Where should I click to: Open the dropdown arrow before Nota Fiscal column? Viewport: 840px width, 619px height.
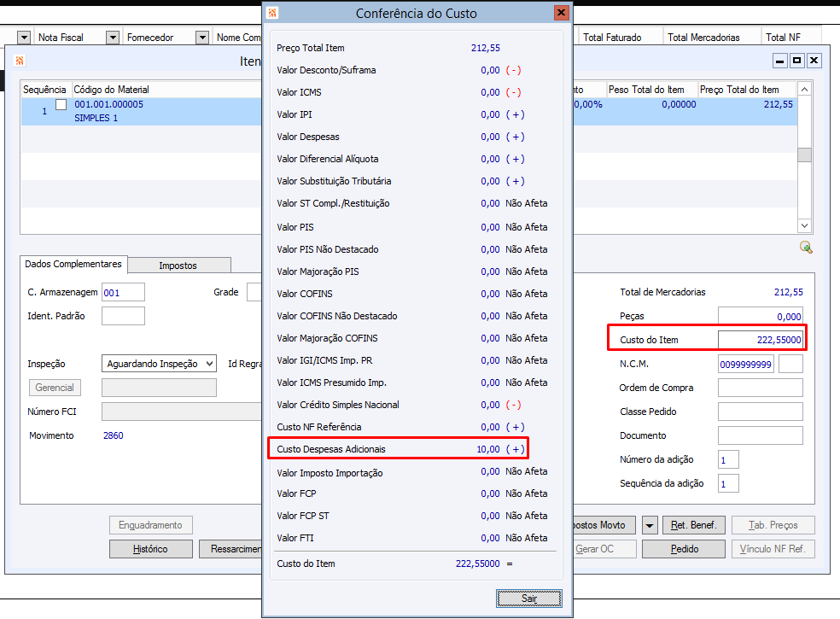coord(24,38)
